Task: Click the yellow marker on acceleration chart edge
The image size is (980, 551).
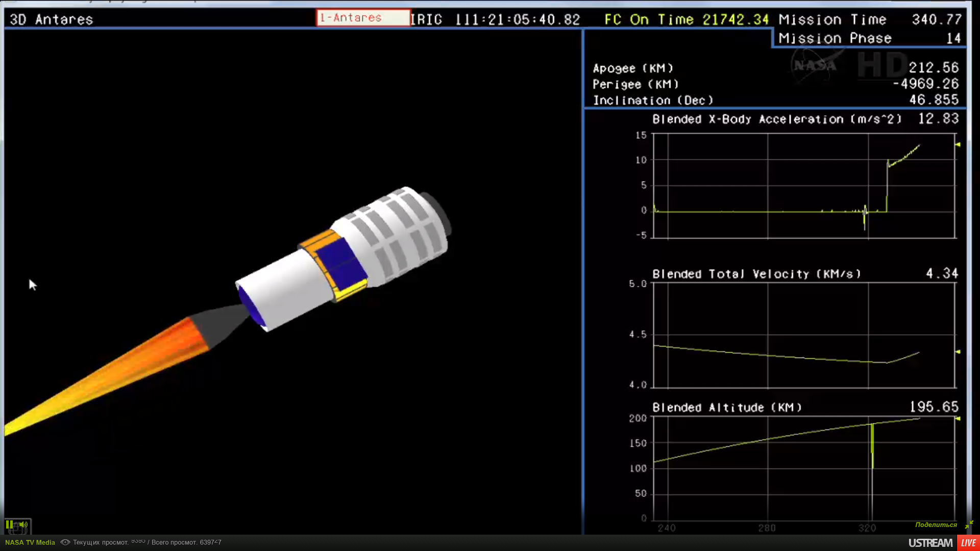Action: coord(958,145)
